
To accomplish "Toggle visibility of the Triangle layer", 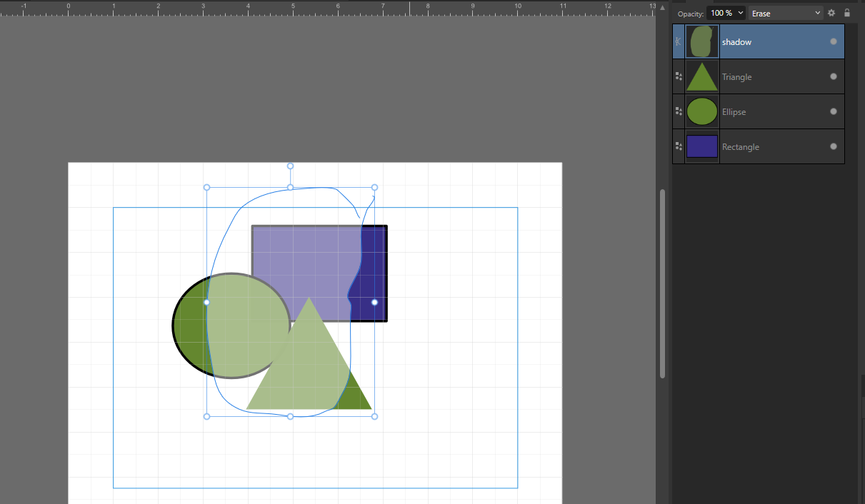I will click(x=833, y=76).
